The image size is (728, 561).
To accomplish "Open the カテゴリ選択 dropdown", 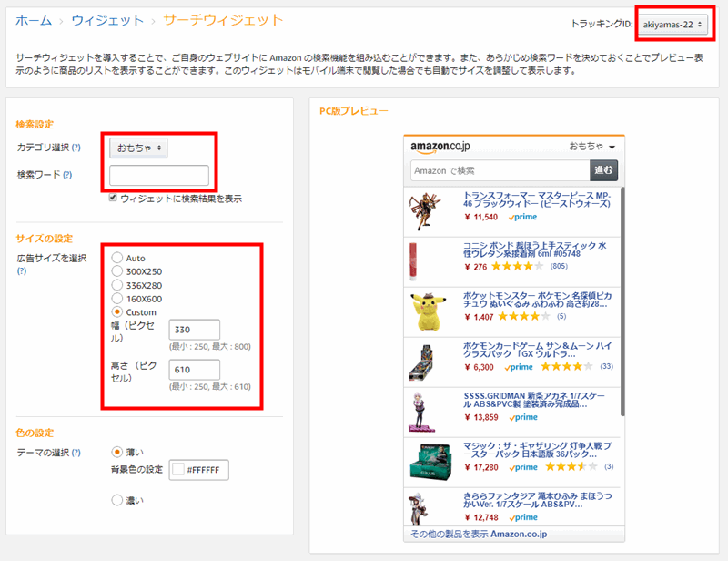I will click(x=138, y=148).
